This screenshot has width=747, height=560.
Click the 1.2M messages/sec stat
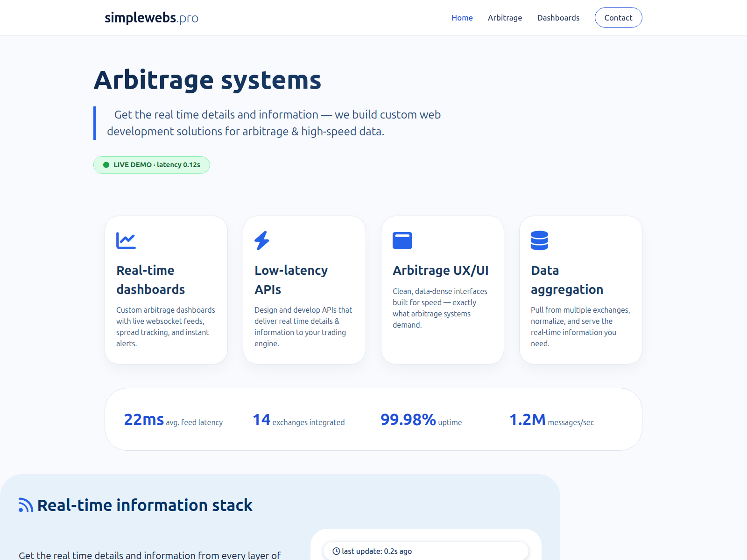click(551, 420)
